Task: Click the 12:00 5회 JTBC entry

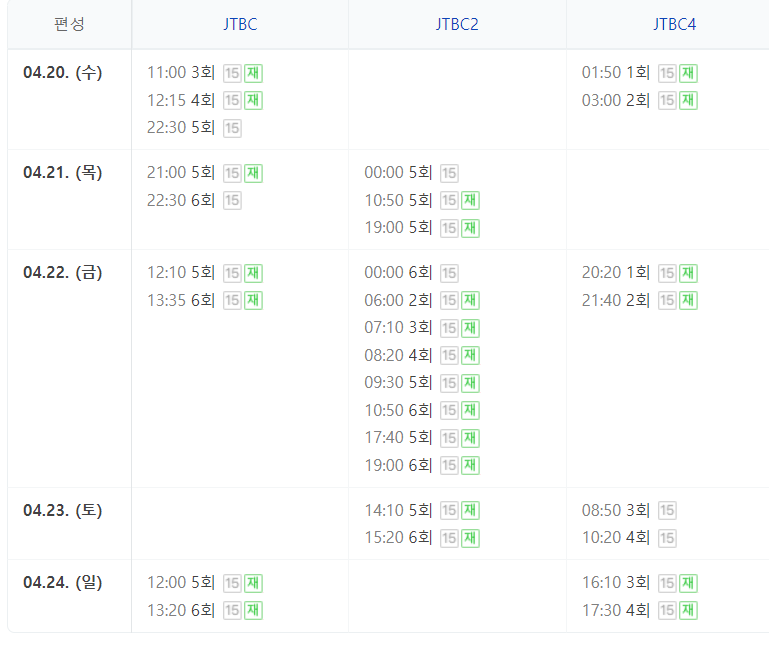Action: point(181,582)
